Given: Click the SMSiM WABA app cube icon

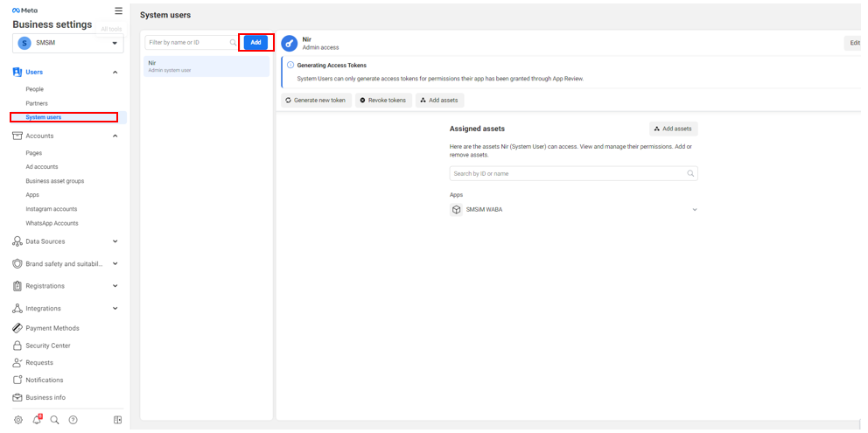Looking at the screenshot, I should pos(456,210).
